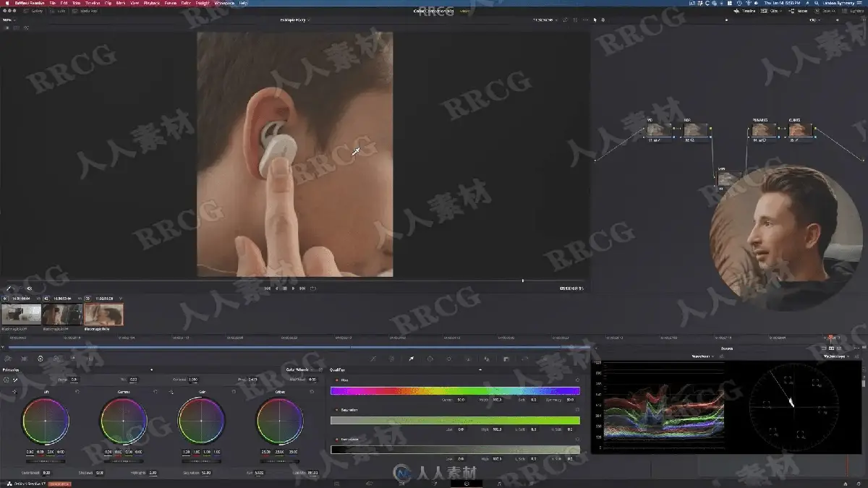Open macOS Spotlight search

(817, 3)
